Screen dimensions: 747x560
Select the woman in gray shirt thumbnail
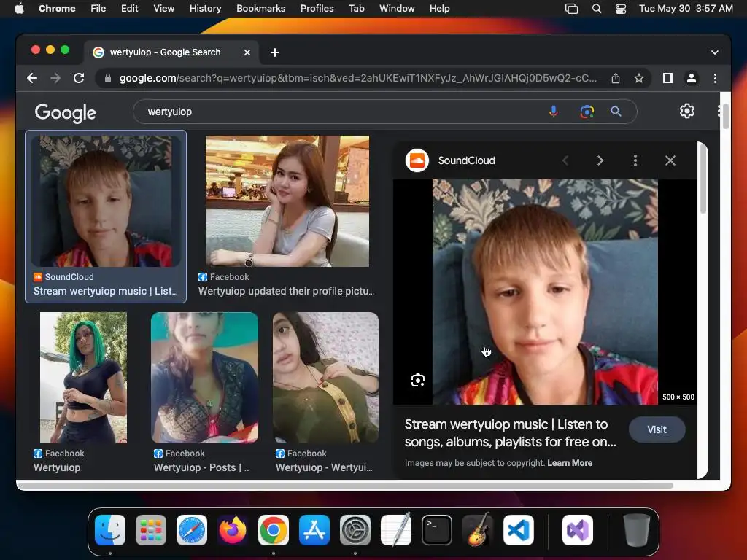click(x=287, y=201)
